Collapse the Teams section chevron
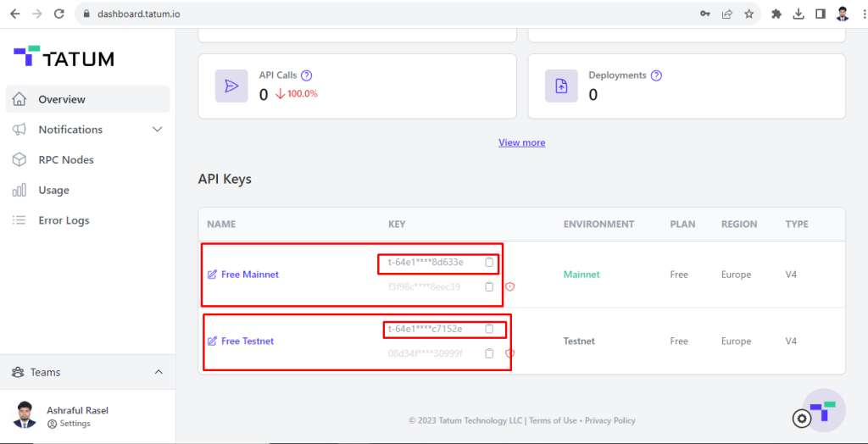 coord(158,372)
